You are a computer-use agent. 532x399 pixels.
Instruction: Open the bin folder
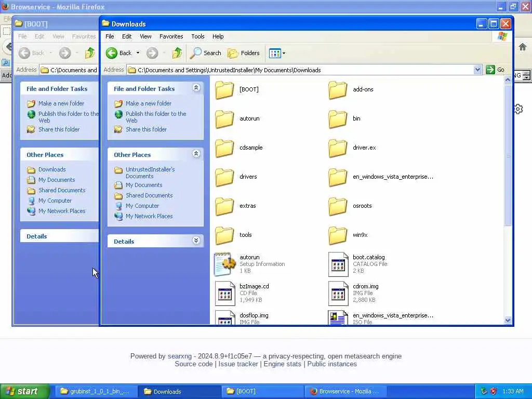[x=344, y=119]
